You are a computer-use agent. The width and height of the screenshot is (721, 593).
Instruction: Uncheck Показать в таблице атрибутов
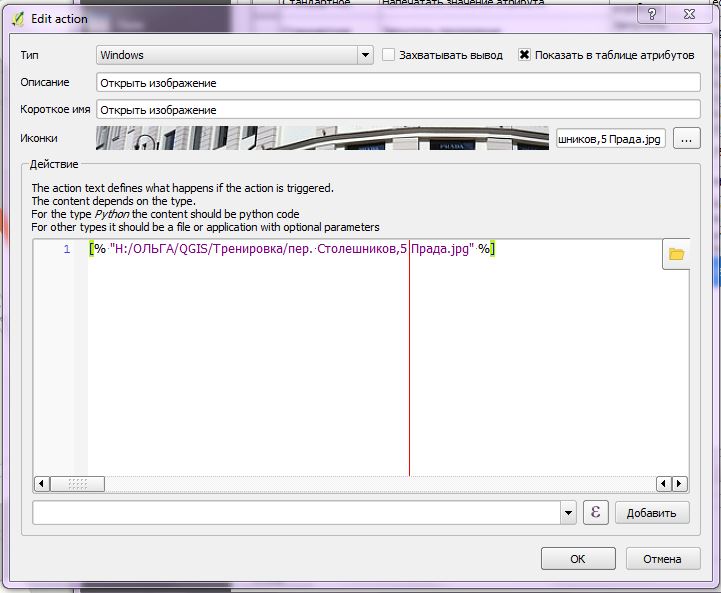[x=524, y=55]
